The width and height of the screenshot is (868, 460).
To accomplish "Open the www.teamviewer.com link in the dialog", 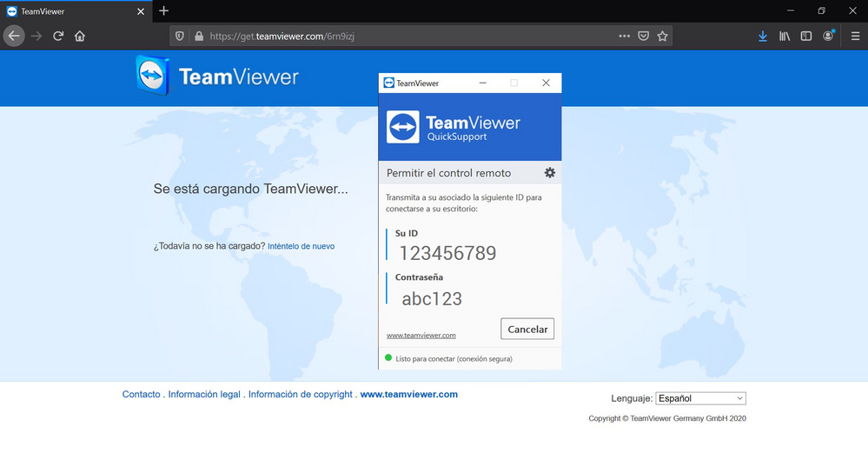I will click(x=421, y=336).
